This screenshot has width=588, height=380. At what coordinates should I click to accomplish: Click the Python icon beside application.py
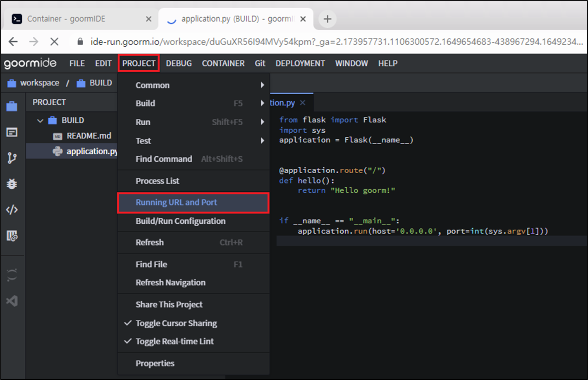[x=57, y=151]
